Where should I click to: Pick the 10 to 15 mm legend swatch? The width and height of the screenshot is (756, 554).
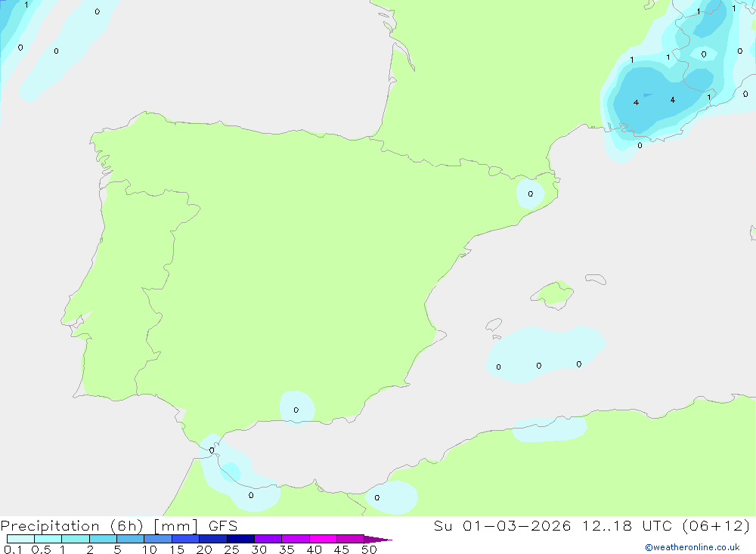(158, 539)
